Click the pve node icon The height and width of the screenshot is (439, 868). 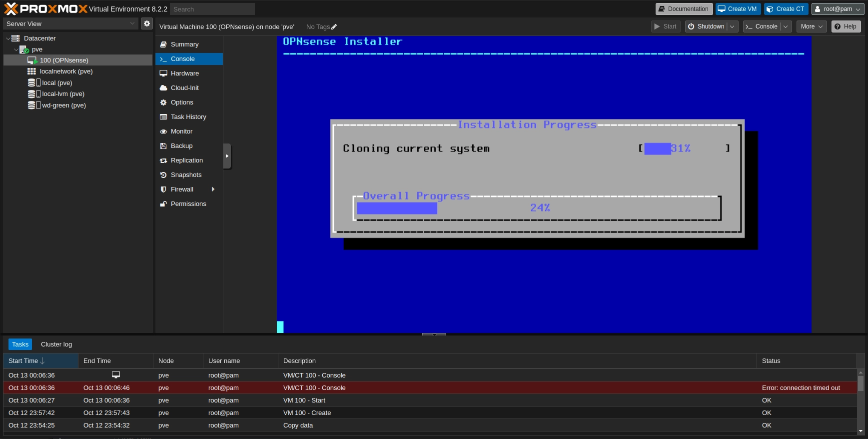tap(24, 49)
